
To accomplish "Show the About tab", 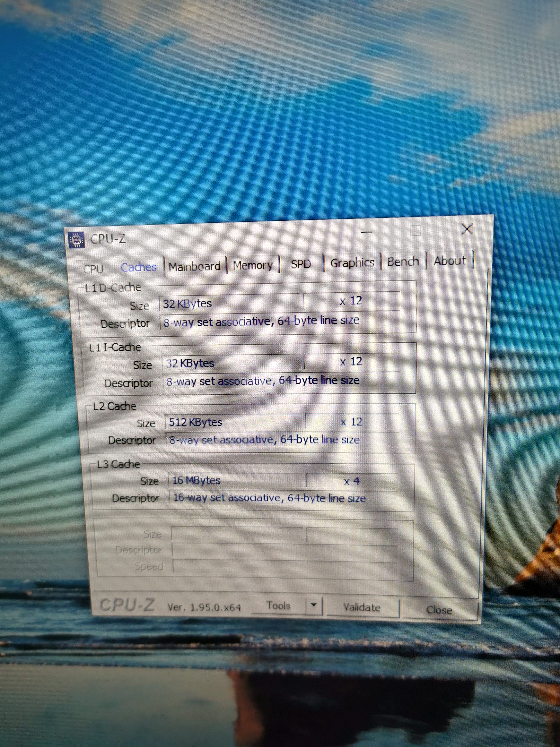I will click(x=450, y=261).
